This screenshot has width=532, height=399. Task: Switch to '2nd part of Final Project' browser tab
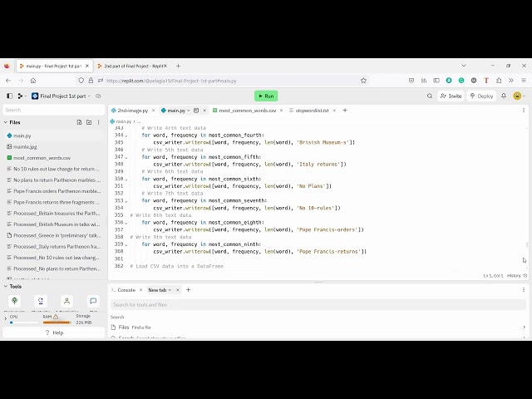coord(132,66)
